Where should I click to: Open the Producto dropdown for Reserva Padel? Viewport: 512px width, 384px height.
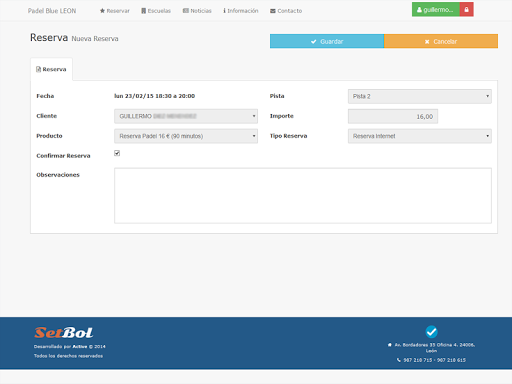[186, 136]
